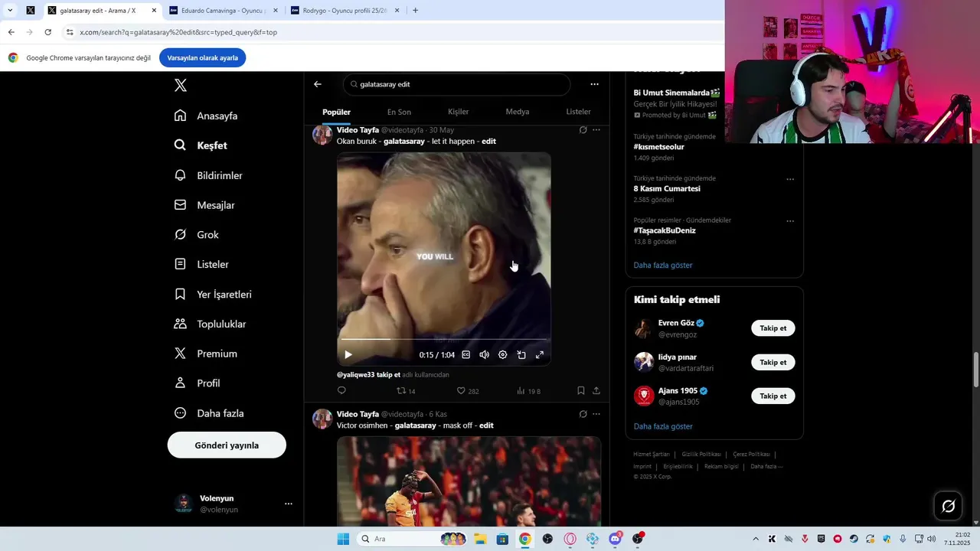Open Windows Start menu
This screenshot has height=551, width=980.
point(343,539)
